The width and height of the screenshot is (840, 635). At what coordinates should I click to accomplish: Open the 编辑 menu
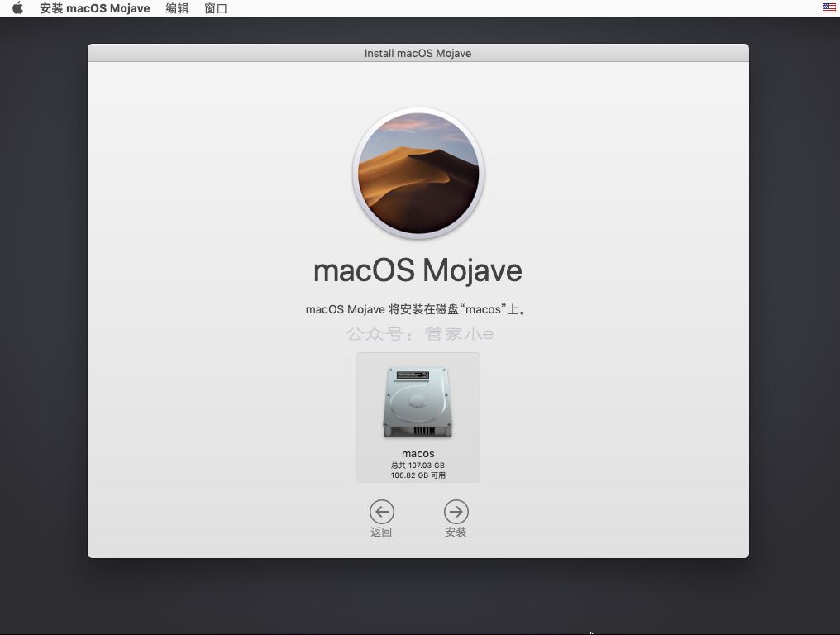(177, 8)
